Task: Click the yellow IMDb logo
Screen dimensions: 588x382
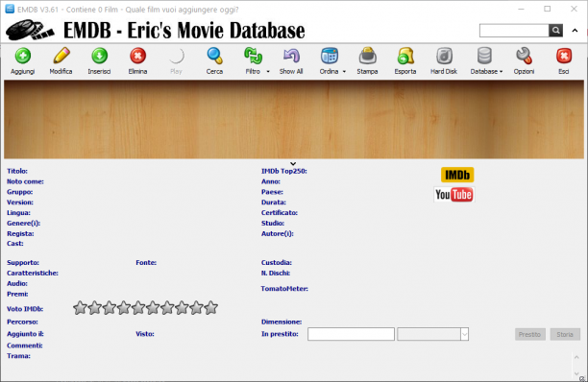Action: [457, 175]
